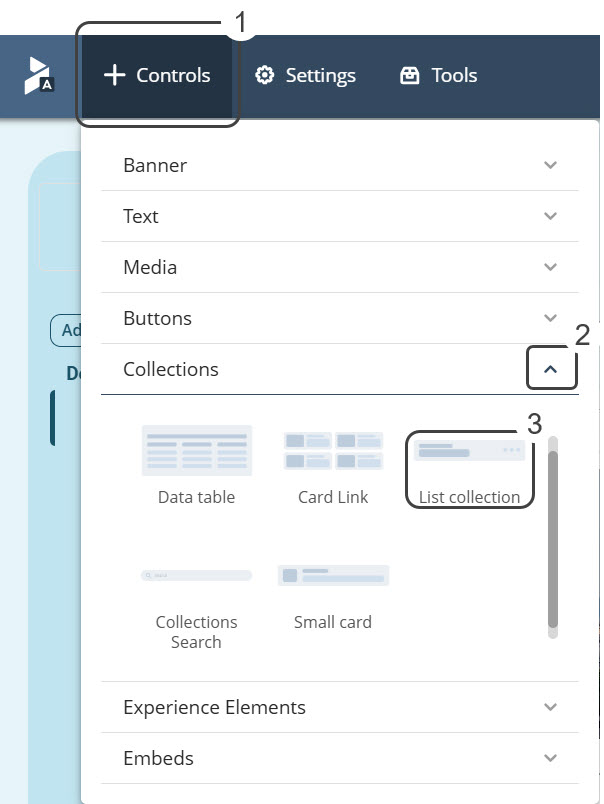This screenshot has height=804, width=604.
Task: Open the Tools menu label
Action: click(x=454, y=76)
